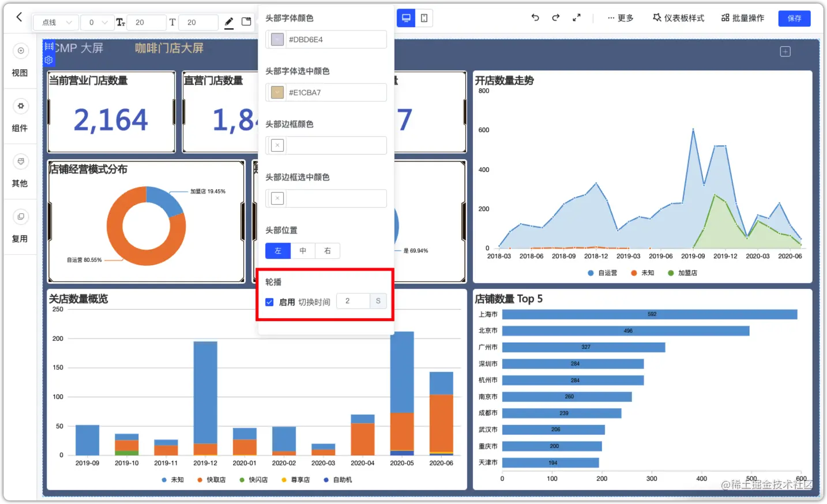Select the 当前营业门店数量 card title
Screen dimensions: 827x504
point(88,81)
